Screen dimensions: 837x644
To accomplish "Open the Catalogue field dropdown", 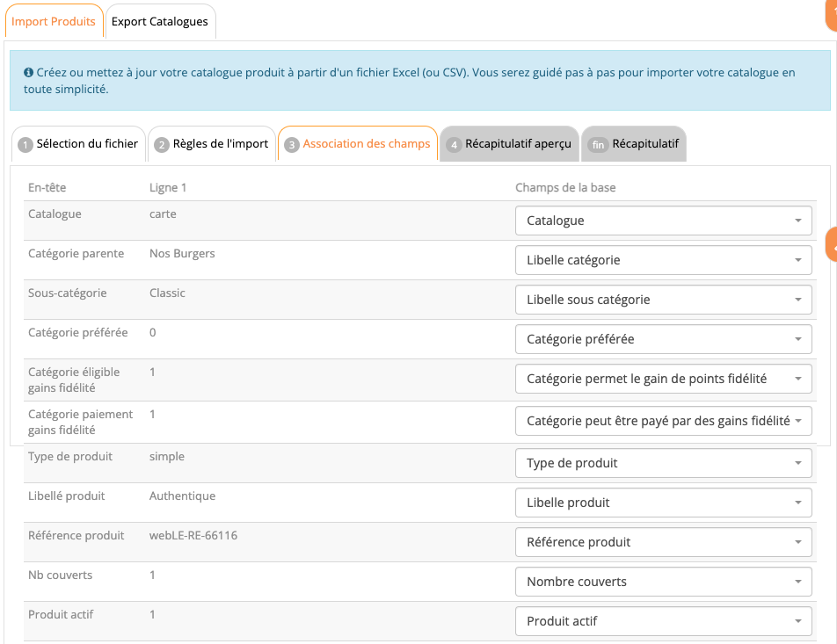I will (663, 221).
